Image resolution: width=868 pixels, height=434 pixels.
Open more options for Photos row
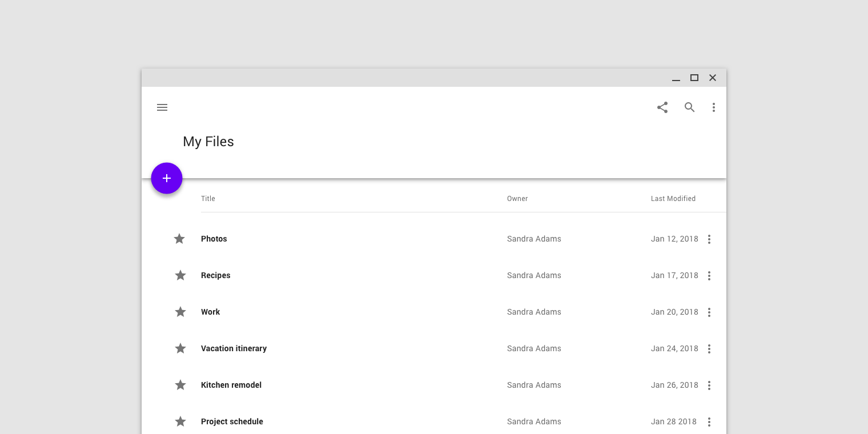(x=709, y=239)
